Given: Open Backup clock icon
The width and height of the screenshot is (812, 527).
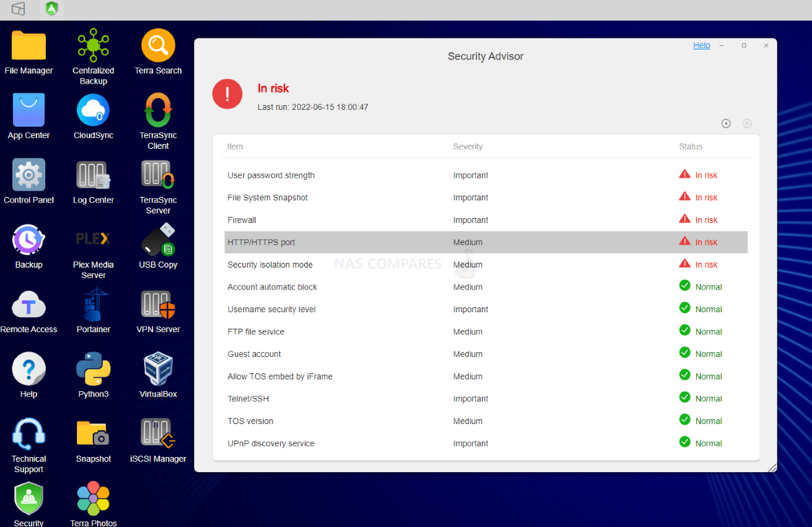Looking at the screenshot, I should (28, 239).
